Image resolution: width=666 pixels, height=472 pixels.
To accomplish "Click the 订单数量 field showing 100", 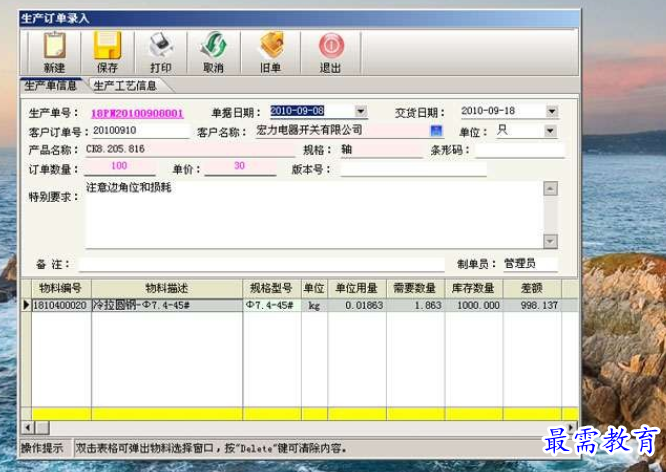I will click(120, 167).
